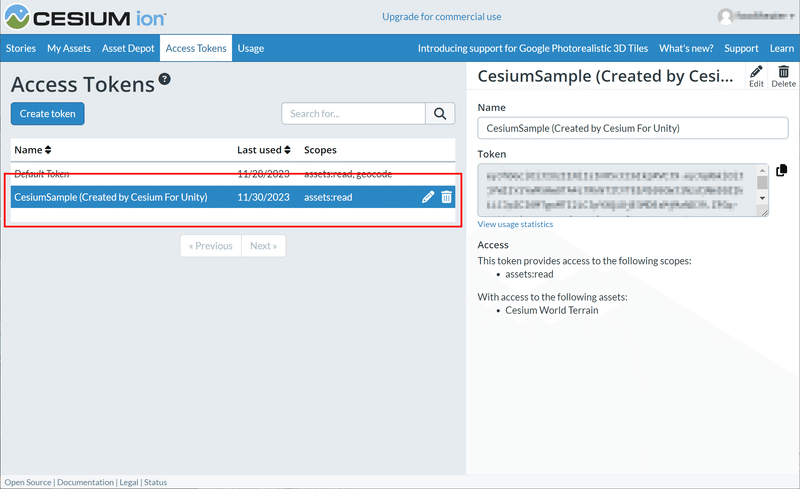Open the Status footer link
This screenshot has height=489, width=800.
pyautogui.click(x=156, y=482)
